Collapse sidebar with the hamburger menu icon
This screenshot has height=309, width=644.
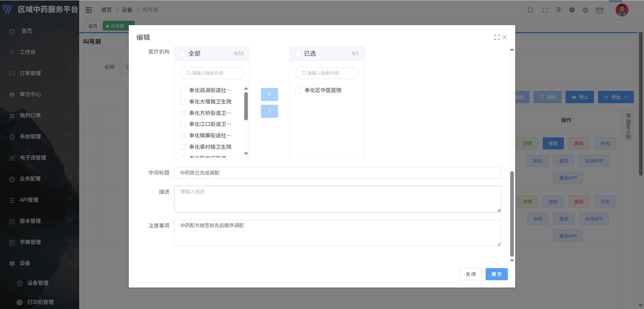pyautogui.click(x=89, y=10)
